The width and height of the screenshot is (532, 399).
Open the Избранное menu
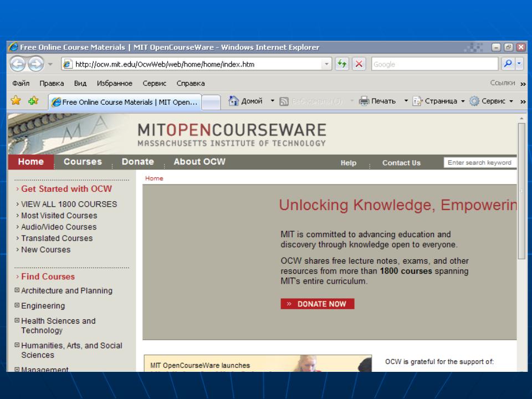[114, 83]
